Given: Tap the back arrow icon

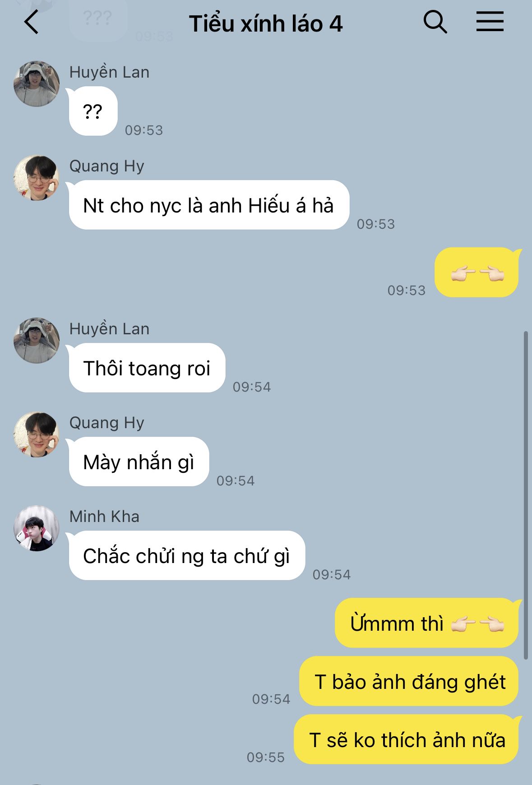Looking at the screenshot, I should pos(31,23).
